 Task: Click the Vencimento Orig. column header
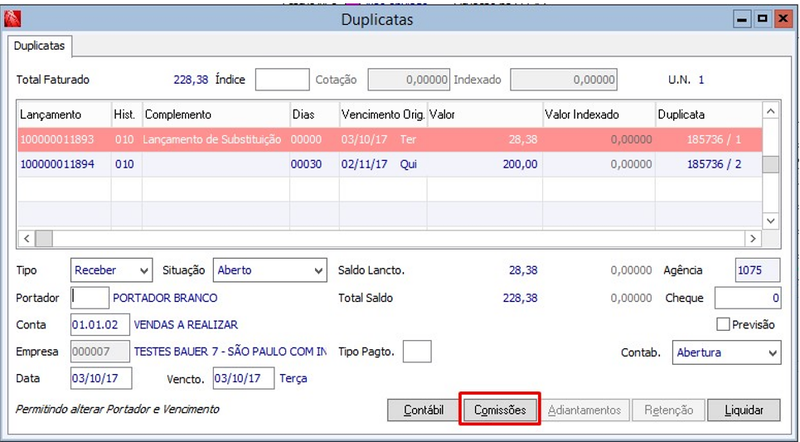tap(383, 114)
